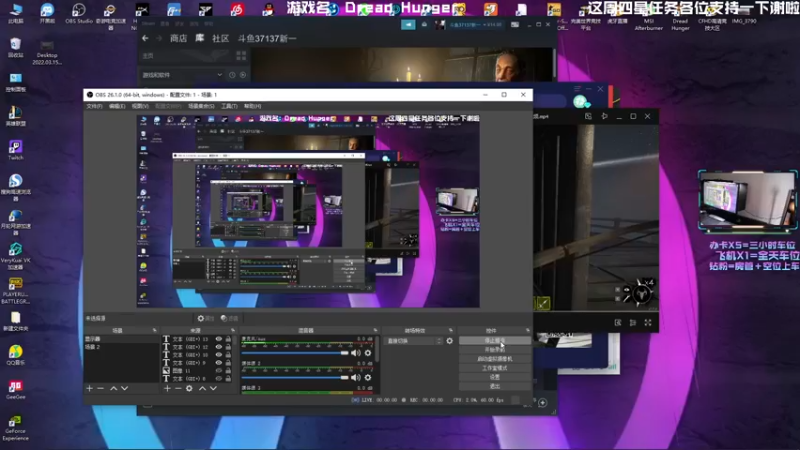Mute the second mixer channel speaker icon
Image resolution: width=800 pixels, height=450 pixels.
(x=356, y=378)
